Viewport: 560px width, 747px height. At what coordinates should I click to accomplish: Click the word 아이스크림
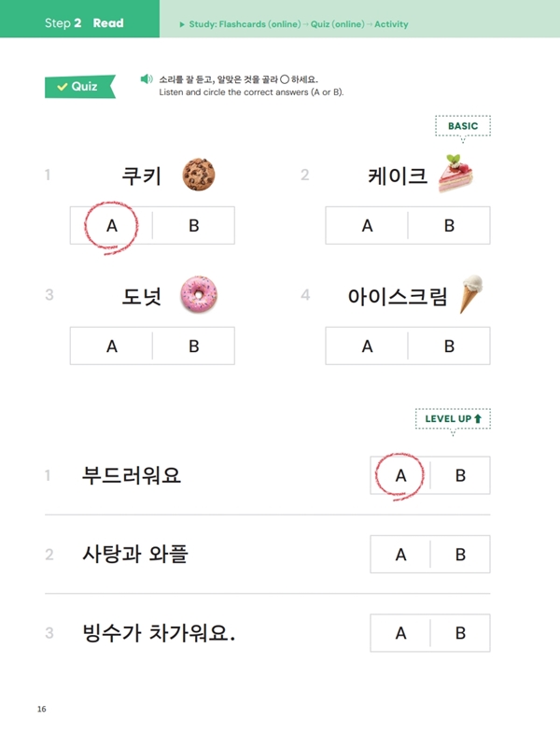(398, 297)
